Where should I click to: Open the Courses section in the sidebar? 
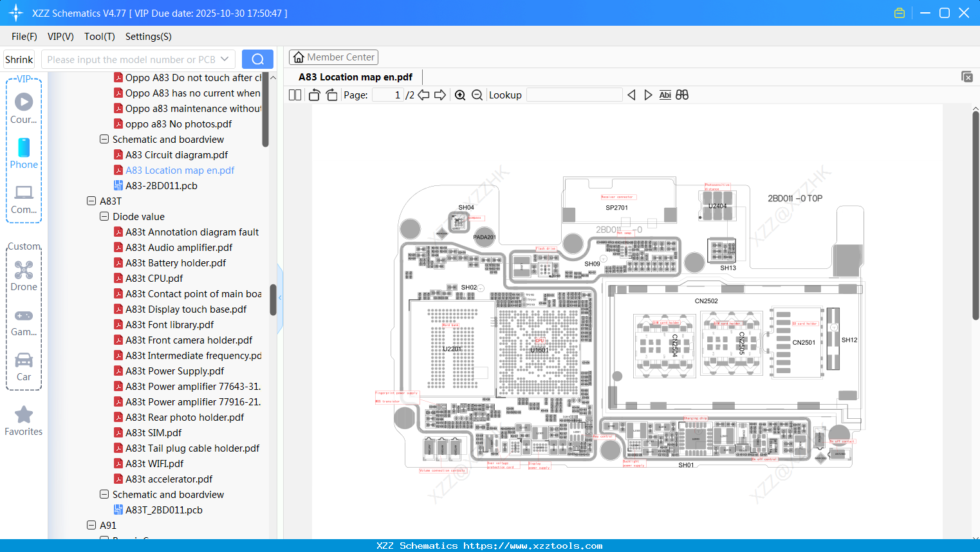pyautogui.click(x=24, y=108)
